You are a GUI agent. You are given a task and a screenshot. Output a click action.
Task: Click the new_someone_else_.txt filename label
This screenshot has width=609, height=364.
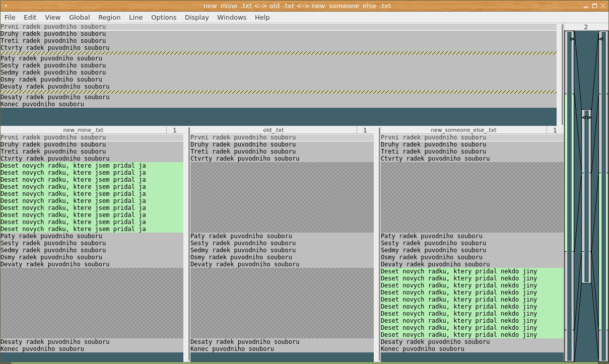tap(463, 130)
